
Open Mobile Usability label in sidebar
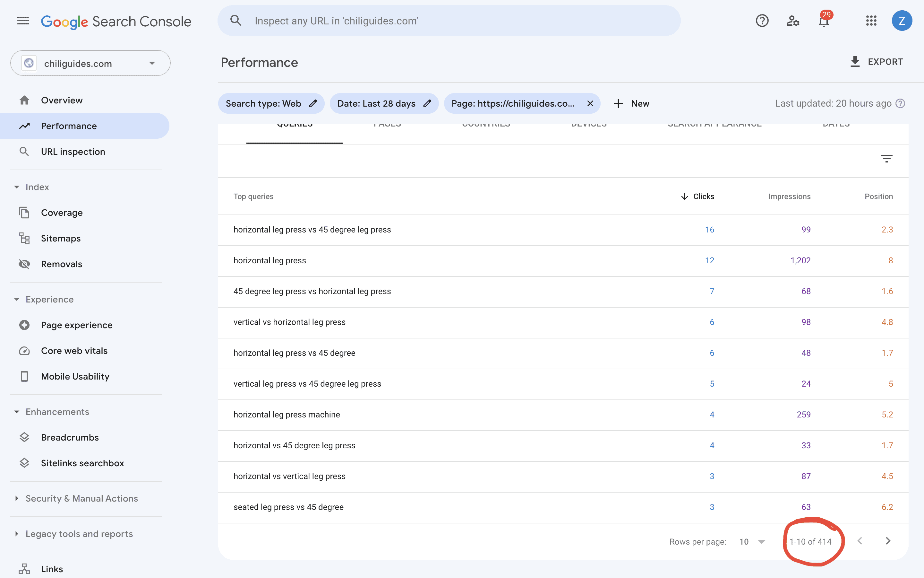pos(75,377)
